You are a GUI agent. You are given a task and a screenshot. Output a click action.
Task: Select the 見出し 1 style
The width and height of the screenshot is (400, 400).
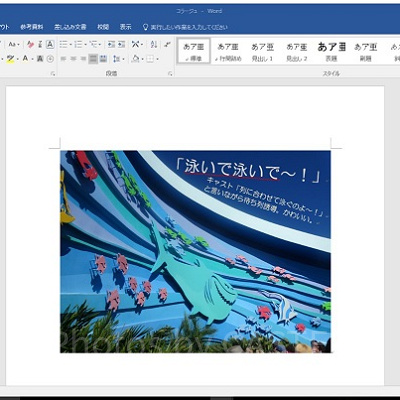(262, 51)
